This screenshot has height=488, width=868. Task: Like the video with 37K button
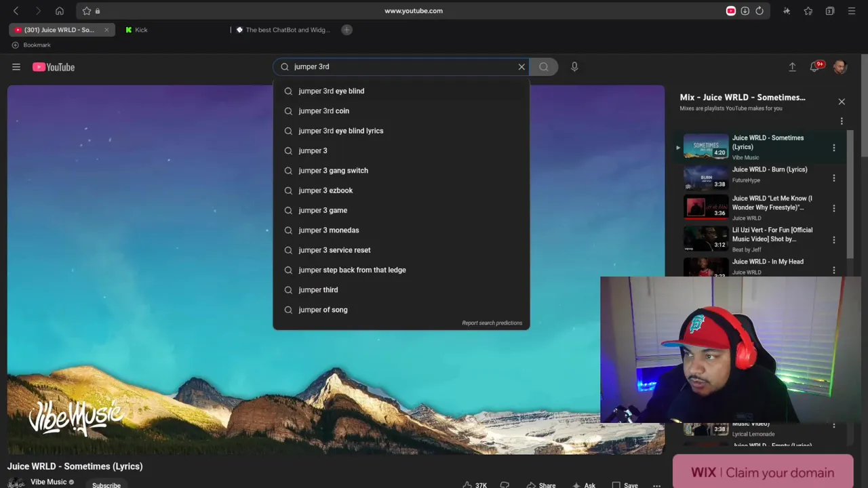click(x=475, y=485)
